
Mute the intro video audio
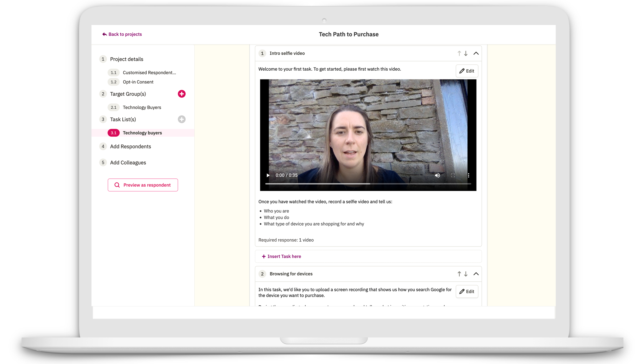pyautogui.click(x=438, y=175)
